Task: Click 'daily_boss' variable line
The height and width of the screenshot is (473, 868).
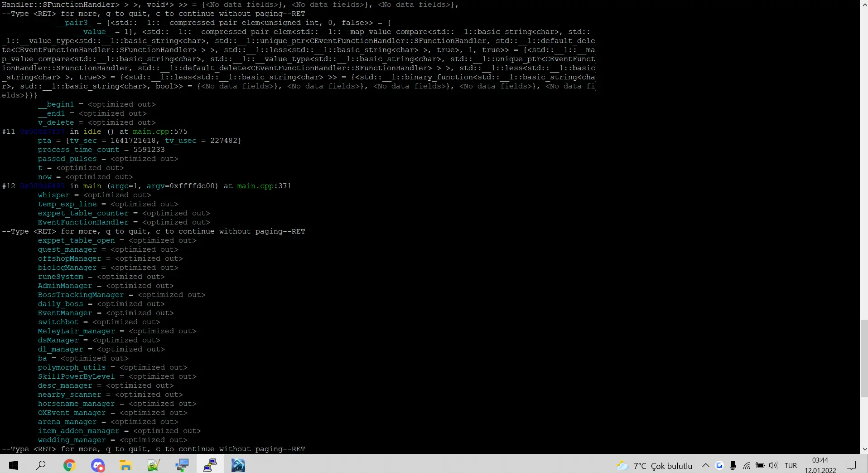Action: (x=101, y=304)
